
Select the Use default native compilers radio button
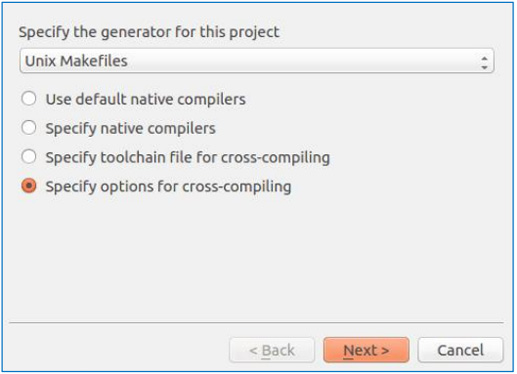29,99
